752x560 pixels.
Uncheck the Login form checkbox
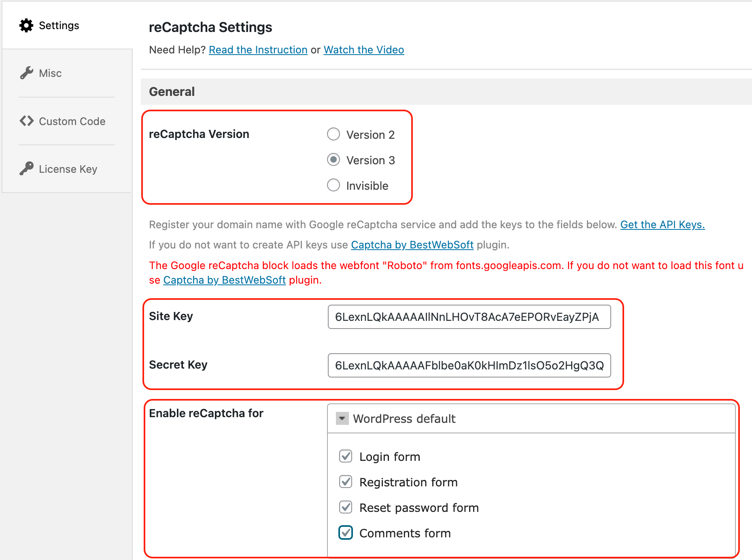(x=346, y=456)
